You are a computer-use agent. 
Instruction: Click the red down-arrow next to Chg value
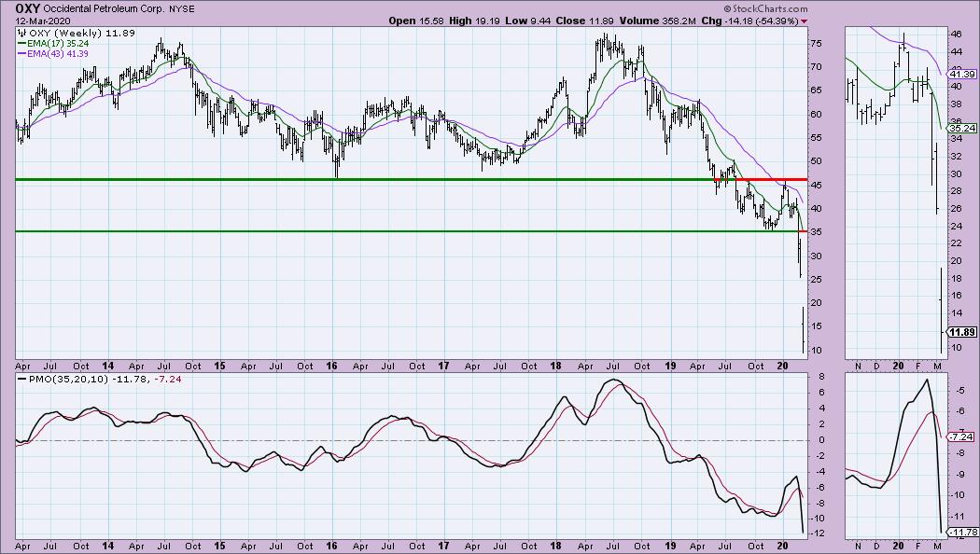click(804, 21)
